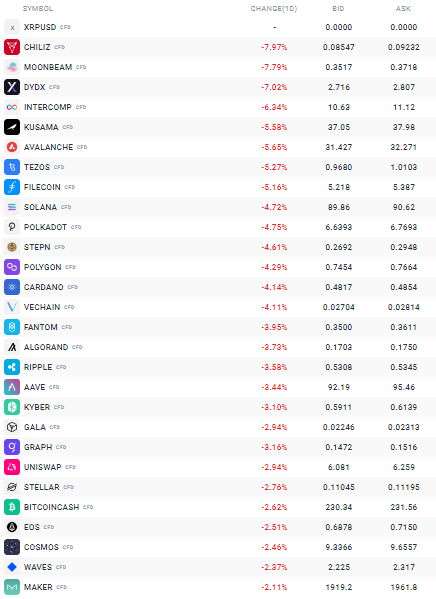Click the Polkadot ask price 6.7693
This screenshot has height=599, width=436.
coord(404,227)
